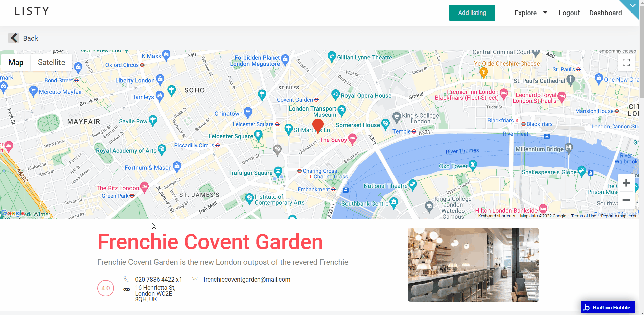Zoom in on the map
Image resolution: width=644 pixels, height=315 pixels.
click(x=626, y=183)
